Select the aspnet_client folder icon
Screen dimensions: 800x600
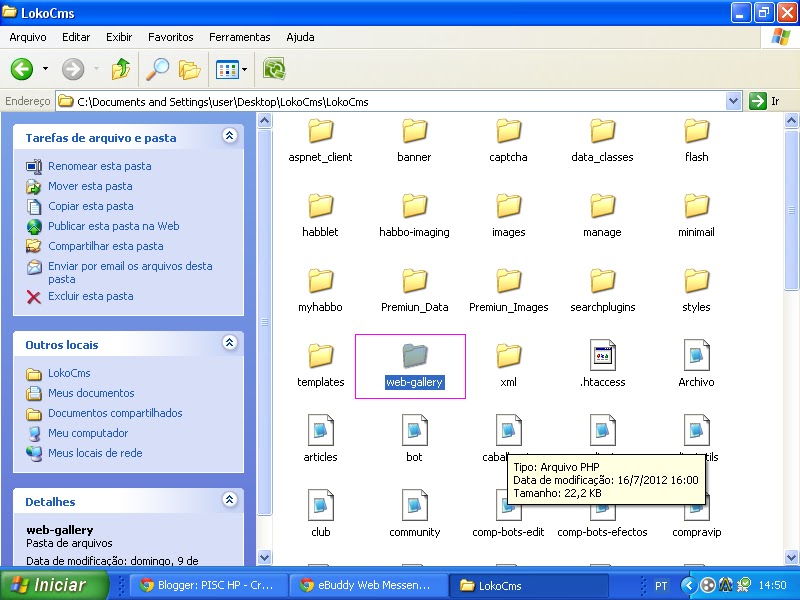320,131
